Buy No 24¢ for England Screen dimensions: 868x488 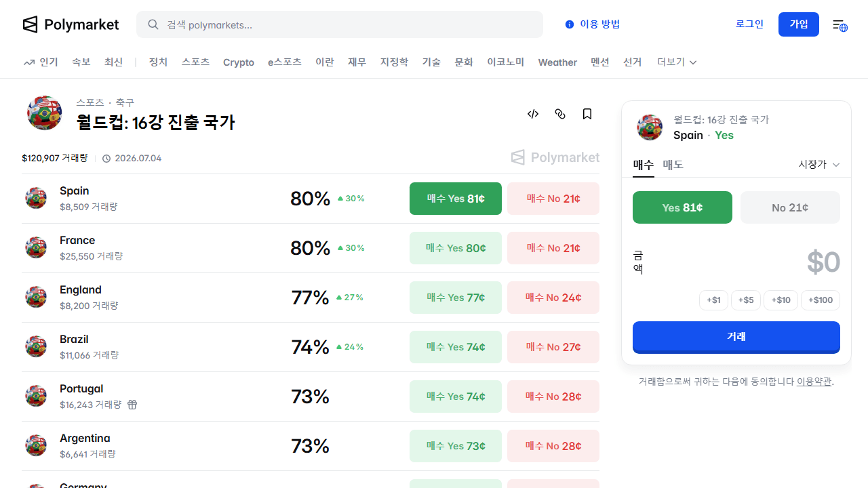click(553, 298)
